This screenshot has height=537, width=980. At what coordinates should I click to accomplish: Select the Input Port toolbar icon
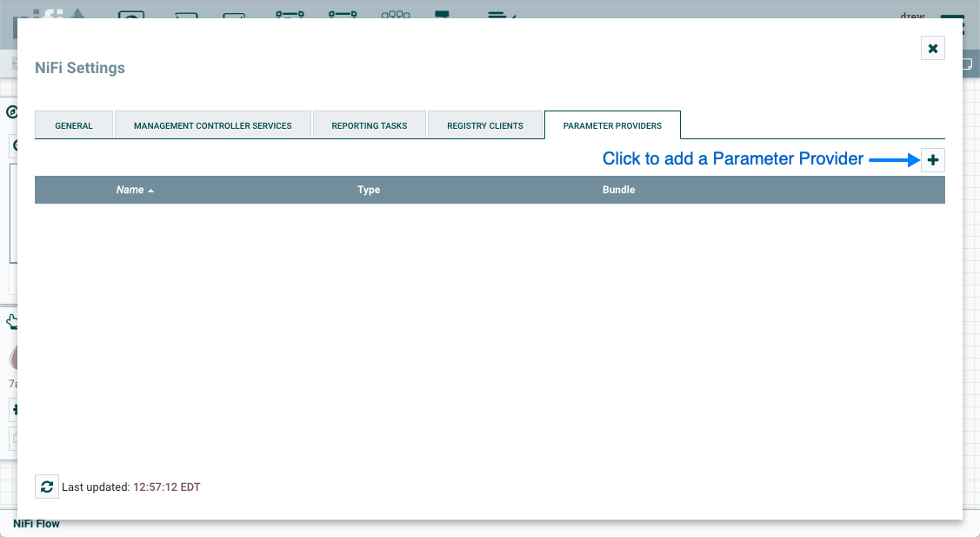(186, 13)
